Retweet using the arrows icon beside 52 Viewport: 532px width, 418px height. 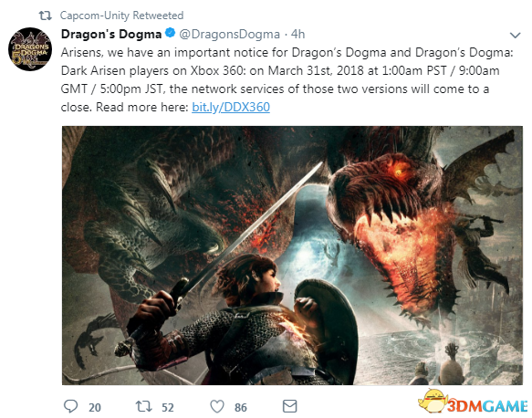click(x=143, y=406)
